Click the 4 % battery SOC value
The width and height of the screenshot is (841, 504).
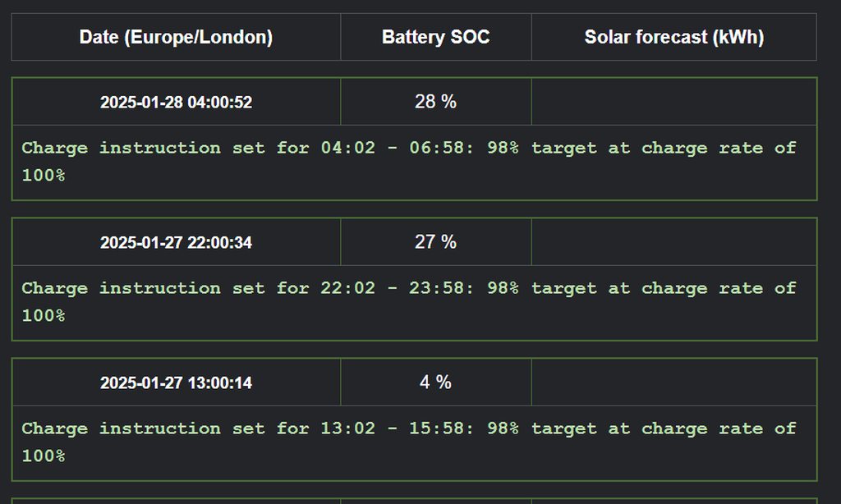(435, 383)
